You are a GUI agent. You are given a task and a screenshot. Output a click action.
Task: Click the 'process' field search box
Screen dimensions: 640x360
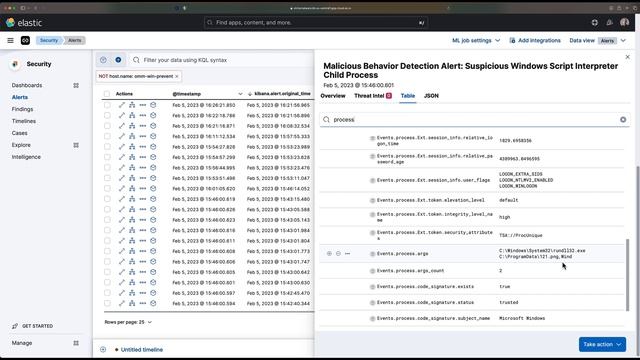tap(475, 120)
